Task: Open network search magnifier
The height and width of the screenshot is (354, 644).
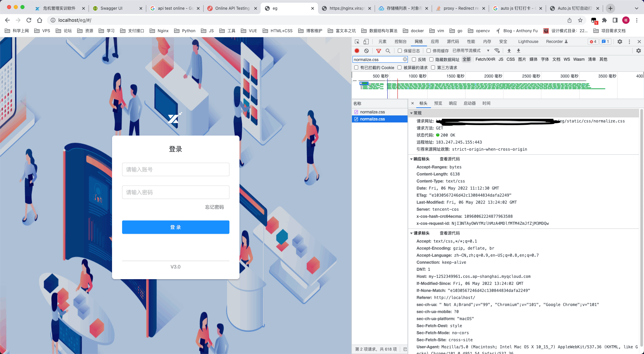Action: coord(388,51)
